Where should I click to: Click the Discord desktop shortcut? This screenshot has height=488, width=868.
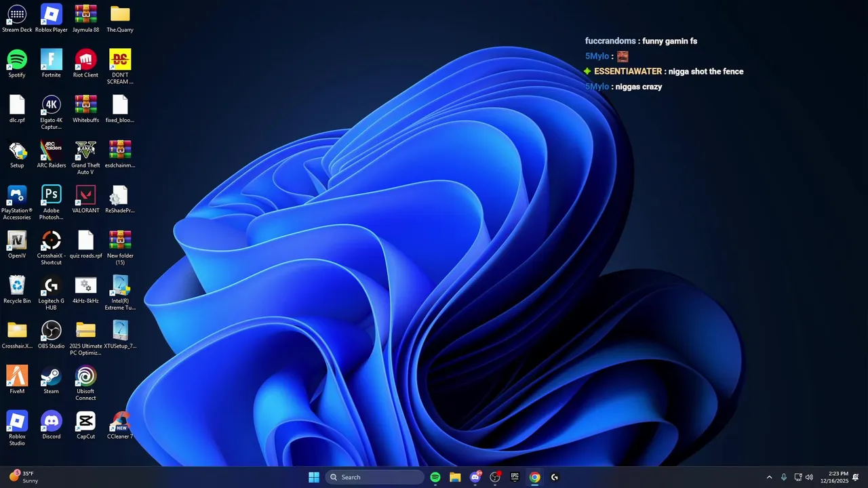[52, 426]
